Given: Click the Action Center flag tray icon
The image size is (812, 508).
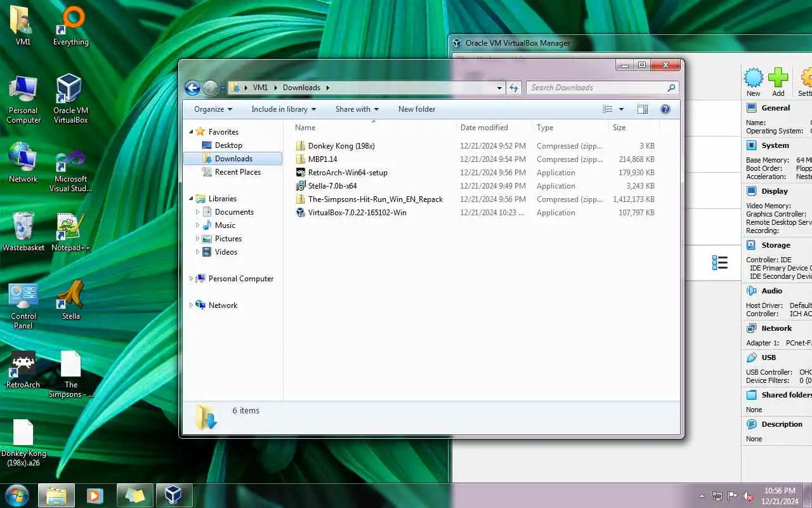Looking at the screenshot, I should [733, 496].
